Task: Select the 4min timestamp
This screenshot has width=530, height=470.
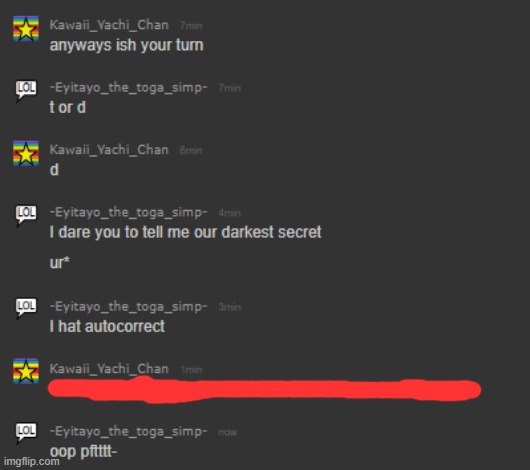Action: (x=230, y=213)
